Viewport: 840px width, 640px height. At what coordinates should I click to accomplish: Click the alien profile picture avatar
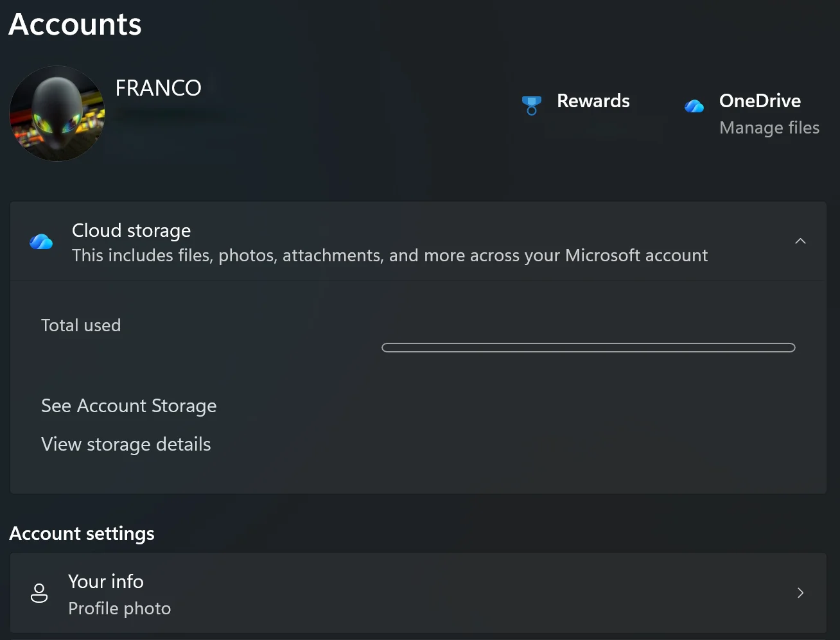[57, 113]
